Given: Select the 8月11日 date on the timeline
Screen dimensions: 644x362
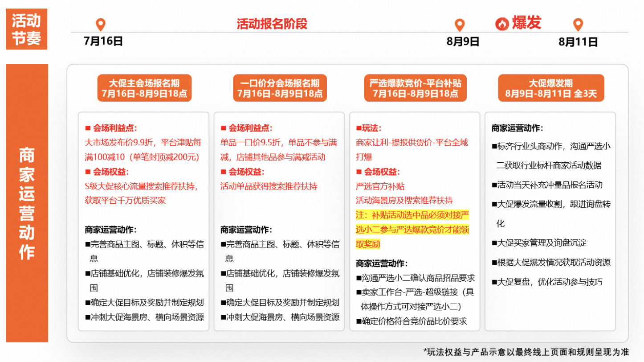Looking at the screenshot, I should (x=578, y=42).
